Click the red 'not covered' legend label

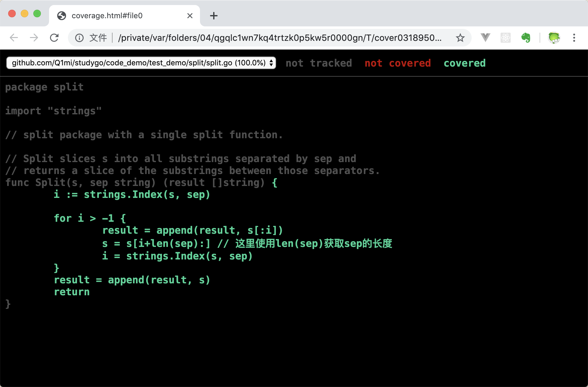(x=397, y=63)
